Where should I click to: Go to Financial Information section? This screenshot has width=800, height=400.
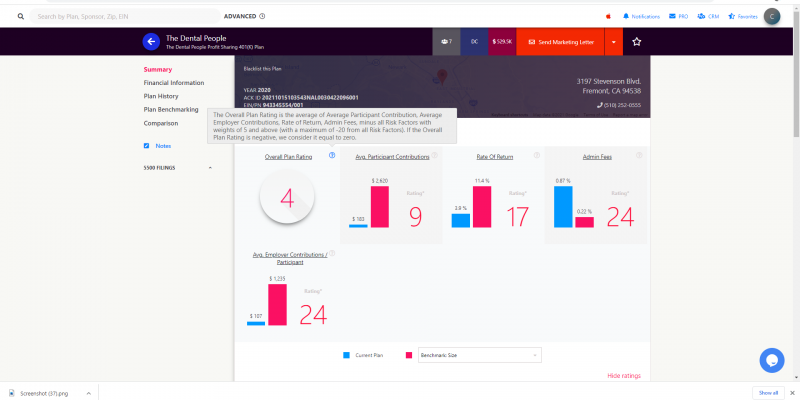click(174, 83)
